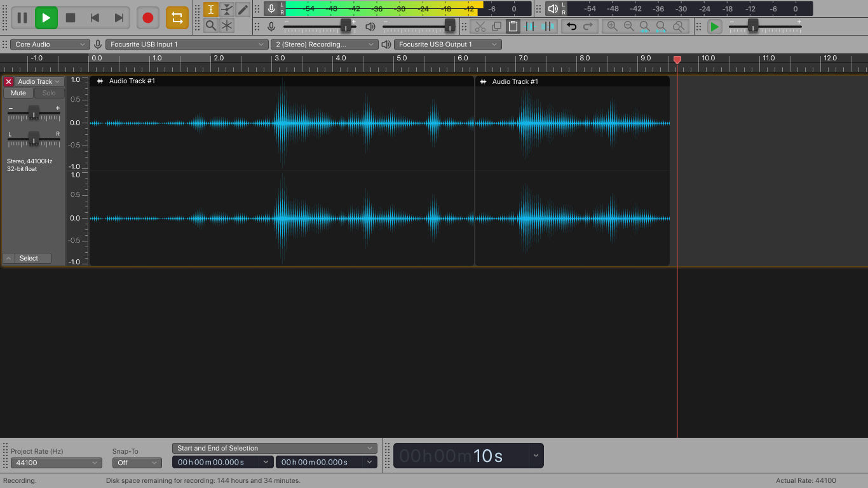Open Focusrite USB Output 1 dropdown
Image resolution: width=868 pixels, height=488 pixels.
click(x=448, y=44)
